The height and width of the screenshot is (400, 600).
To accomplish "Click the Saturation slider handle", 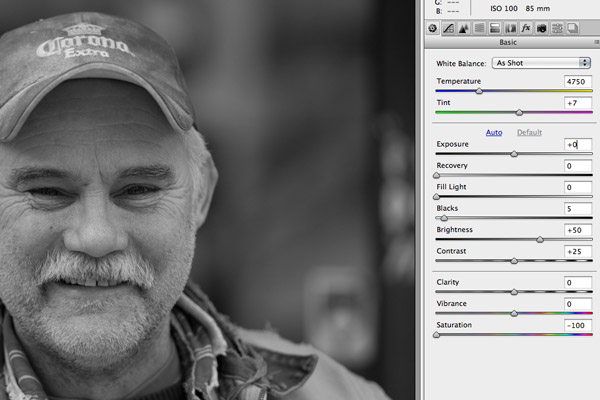I will (437, 335).
